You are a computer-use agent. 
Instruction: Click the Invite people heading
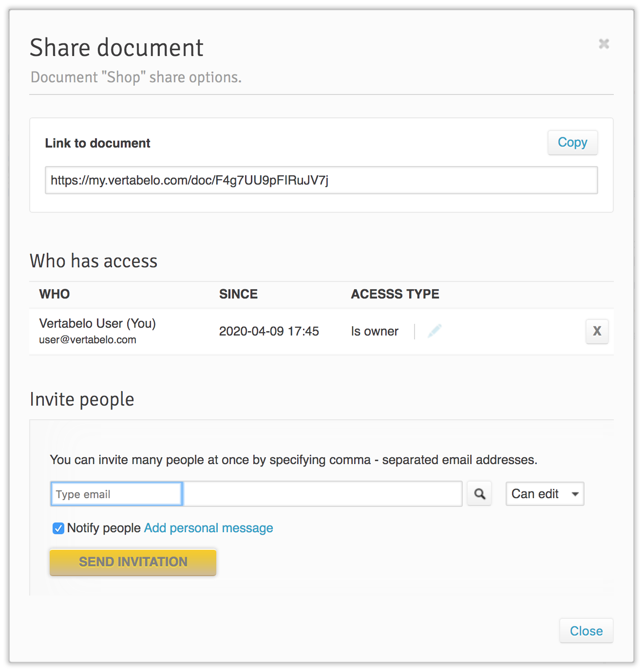point(82,399)
